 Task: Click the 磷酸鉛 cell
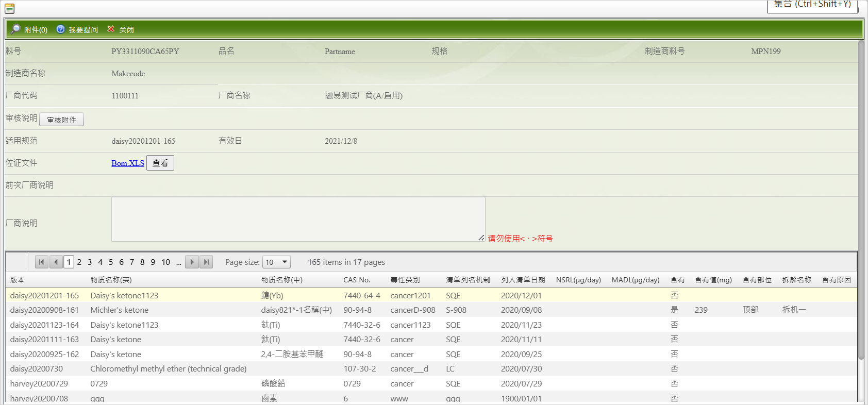(273, 383)
